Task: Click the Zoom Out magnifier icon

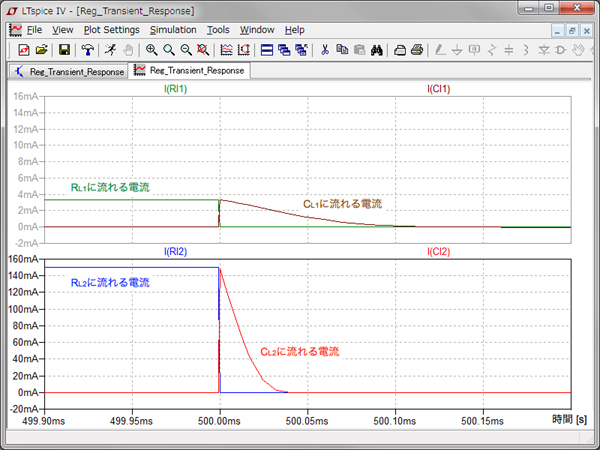Action: 186,49
